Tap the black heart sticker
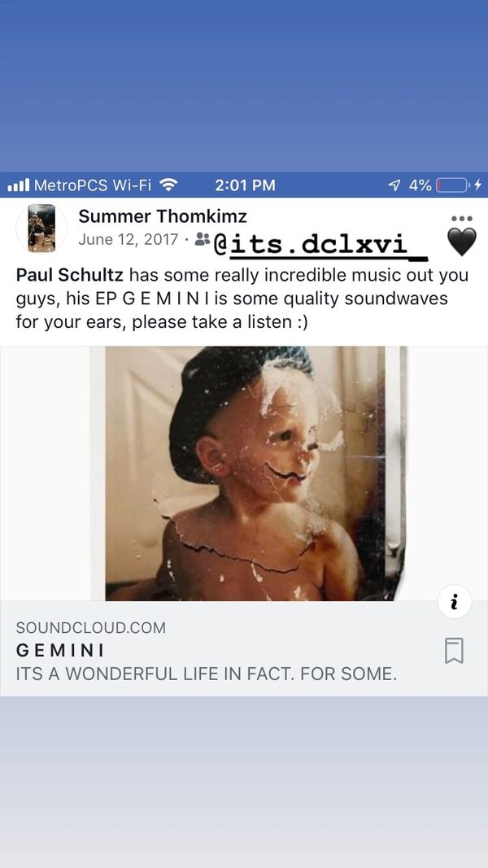Image resolution: width=488 pixels, height=868 pixels. point(461,242)
